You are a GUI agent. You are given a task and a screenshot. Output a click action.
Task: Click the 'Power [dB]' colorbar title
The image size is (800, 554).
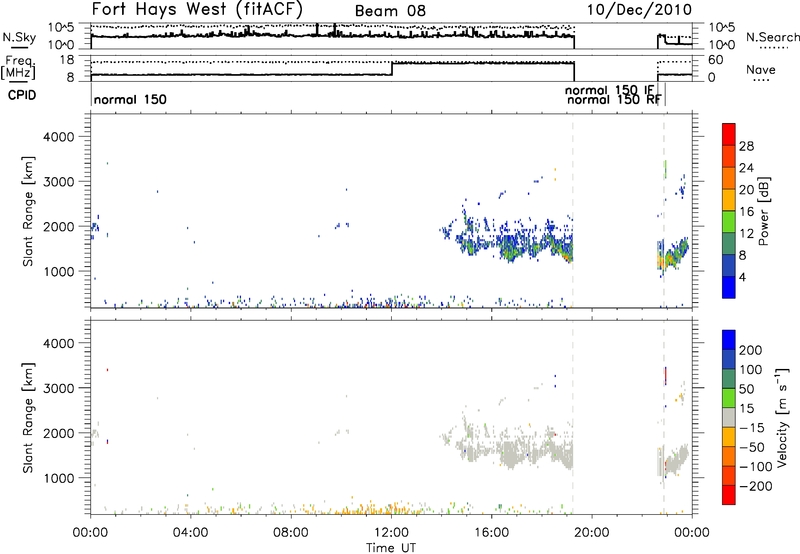(763, 211)
